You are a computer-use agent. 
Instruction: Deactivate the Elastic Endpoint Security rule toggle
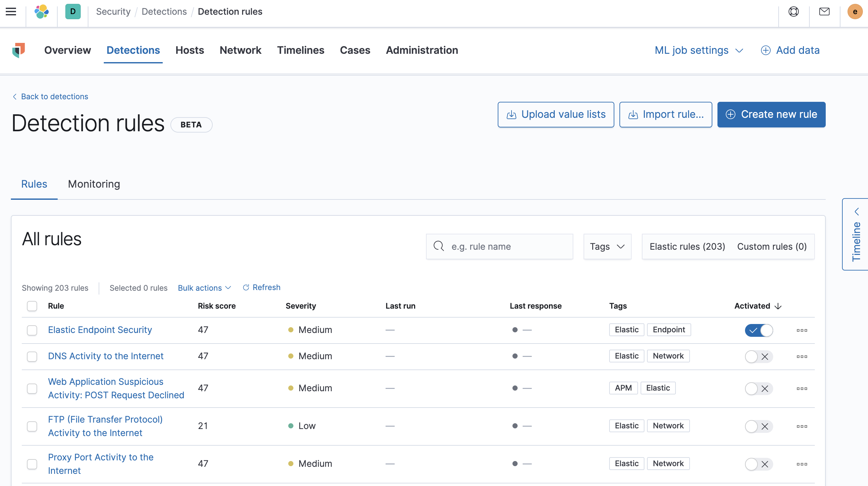click(758, 330)
